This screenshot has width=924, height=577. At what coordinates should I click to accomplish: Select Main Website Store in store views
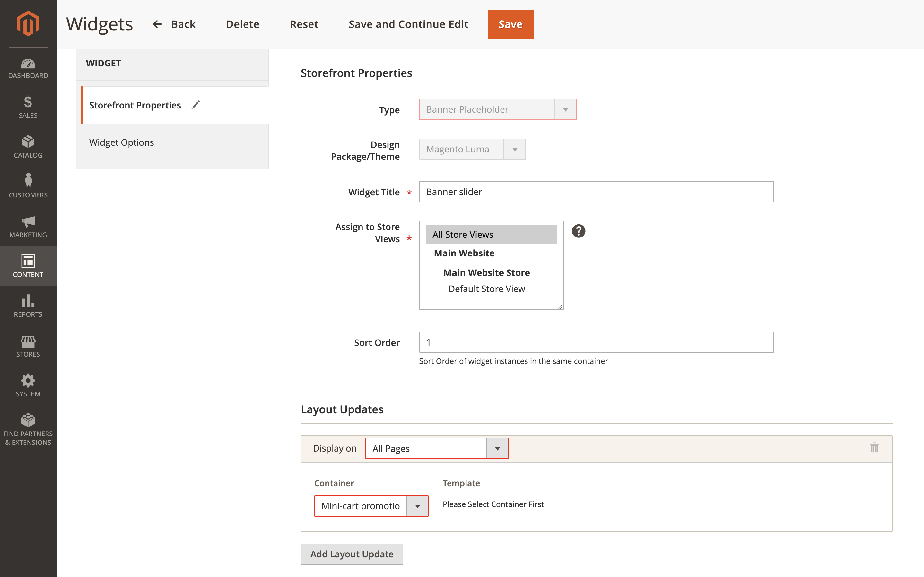click(486, 272)
